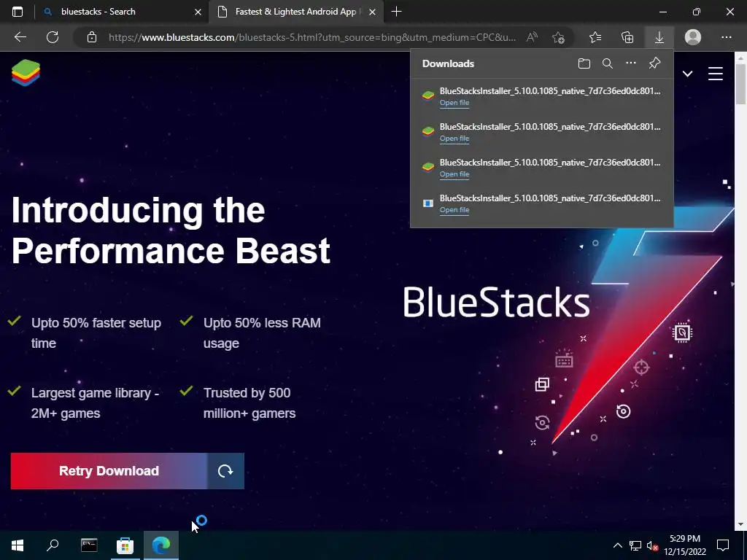
Task: Click the scrollbar down arrow
Action: [740, 524]
